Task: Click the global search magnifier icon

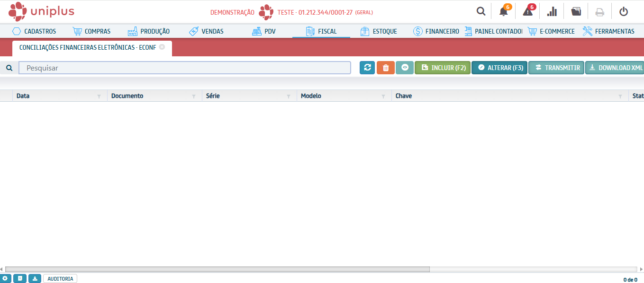Action: (x=481, y=12)
